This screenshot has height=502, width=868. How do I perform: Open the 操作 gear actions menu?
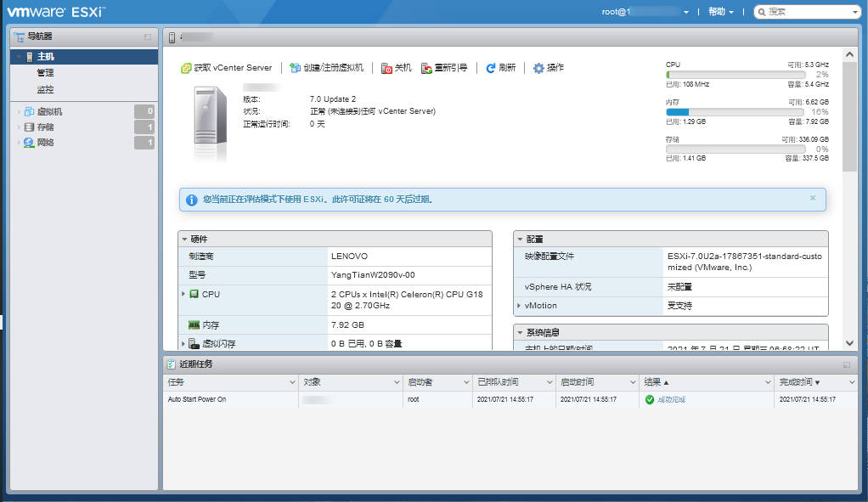click(x=548, y=67)
